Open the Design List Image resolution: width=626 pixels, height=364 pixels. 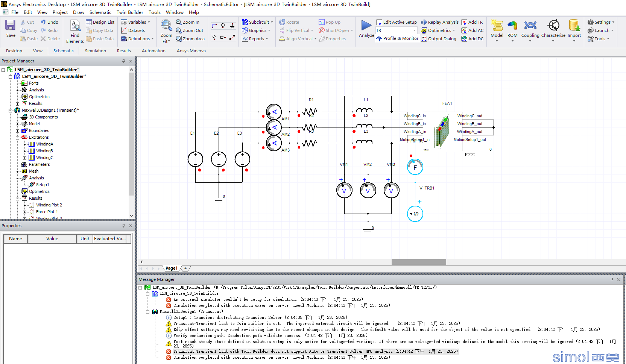[x=100, y=22]
